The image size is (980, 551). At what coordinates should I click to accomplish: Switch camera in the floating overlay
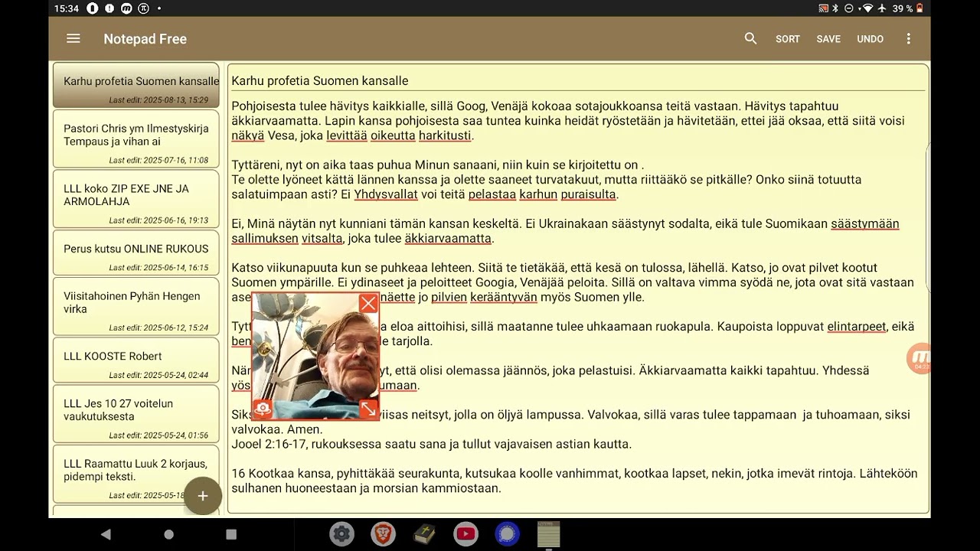(x=263, y=409)
